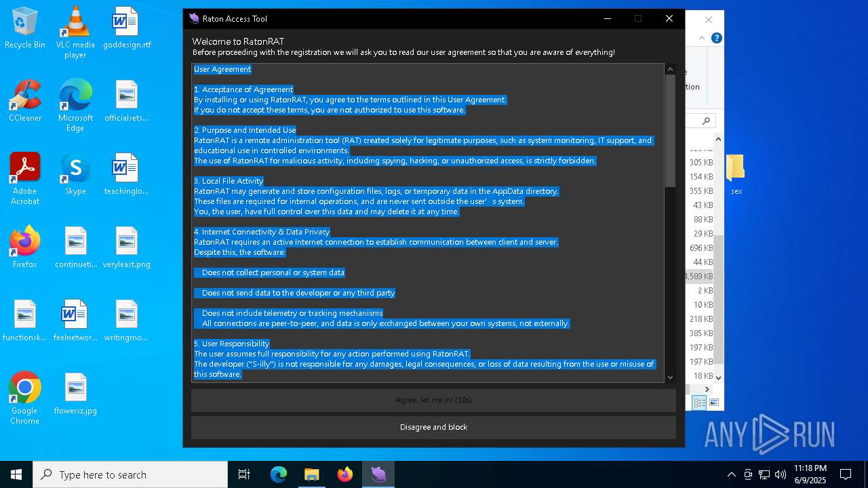The image size is (868, 488).
Task: Open the volume control in system tray
Action: (x=781, y=474)
